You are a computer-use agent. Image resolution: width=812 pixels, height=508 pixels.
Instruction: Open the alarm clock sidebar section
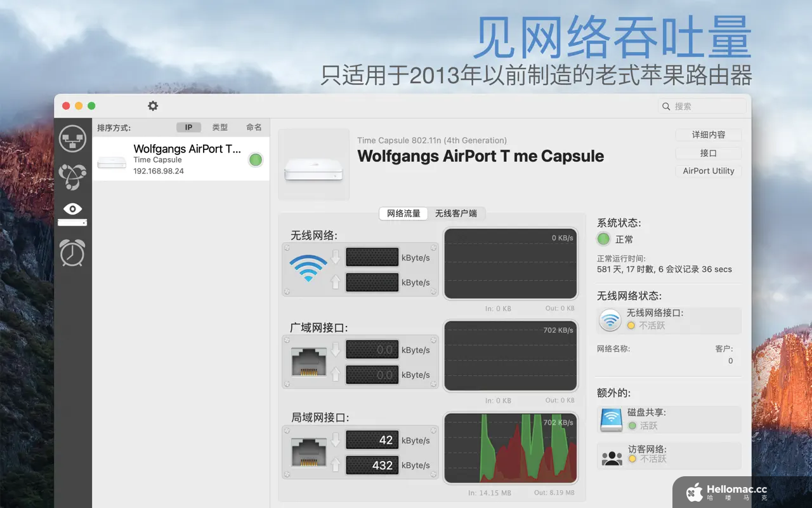click(72, 252)
